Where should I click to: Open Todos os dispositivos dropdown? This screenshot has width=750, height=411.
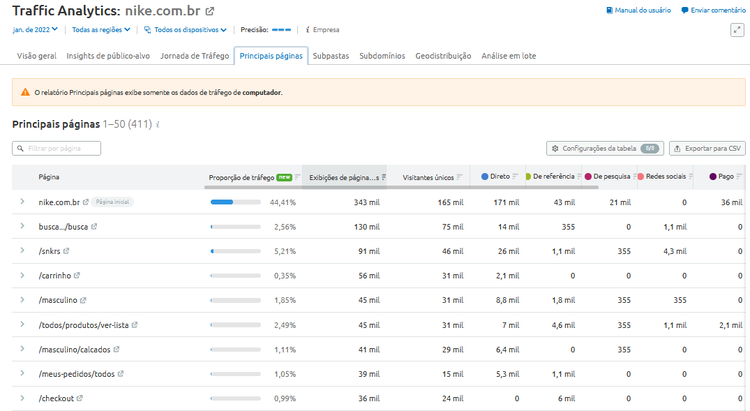(186, 30)
